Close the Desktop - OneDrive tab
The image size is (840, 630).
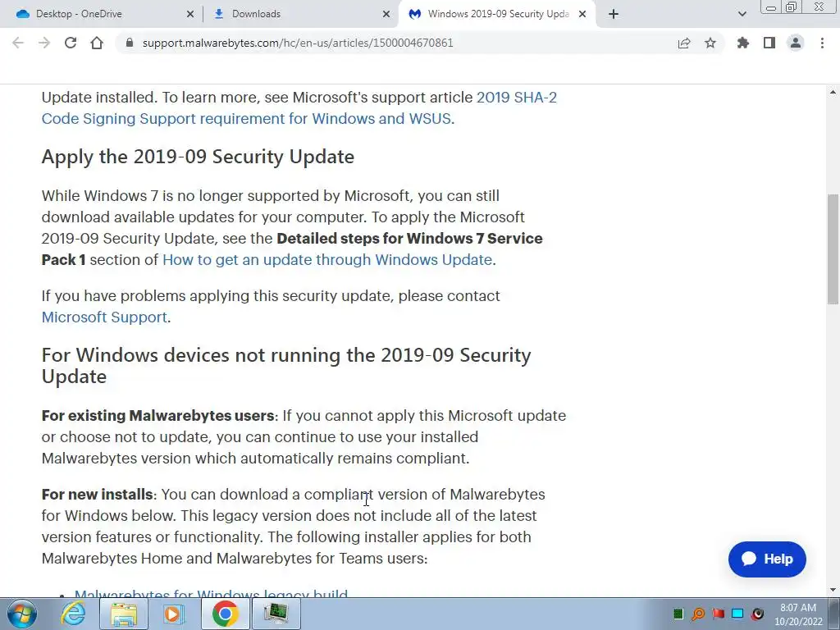point(190,14)
